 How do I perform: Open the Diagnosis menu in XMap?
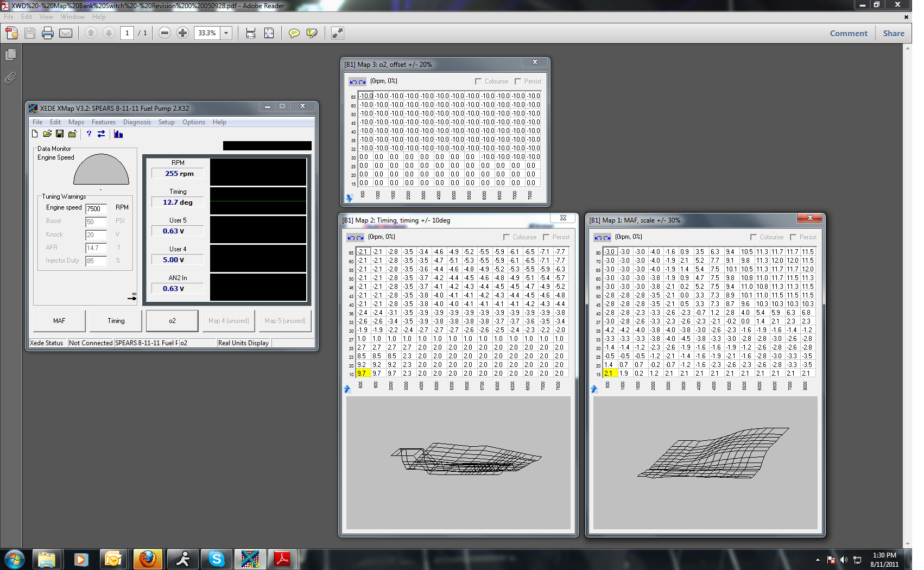[x=137, y=122]
